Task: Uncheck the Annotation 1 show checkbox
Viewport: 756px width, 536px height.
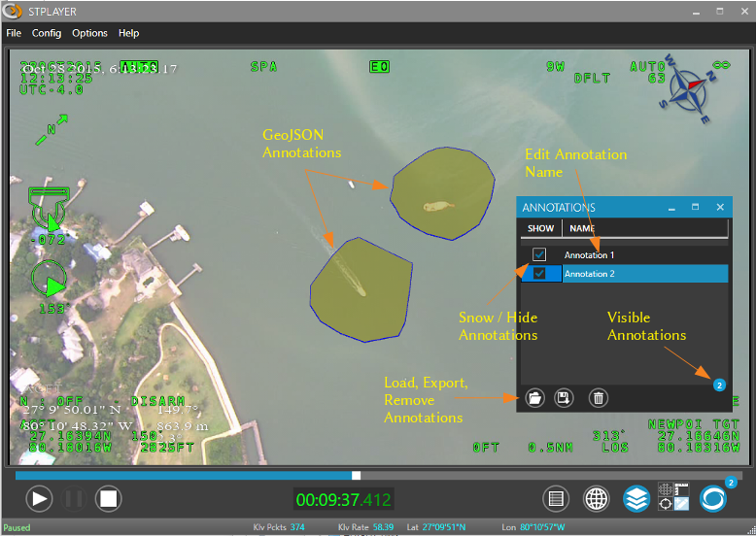Action: pyautogui.click(x=539, y=254)
